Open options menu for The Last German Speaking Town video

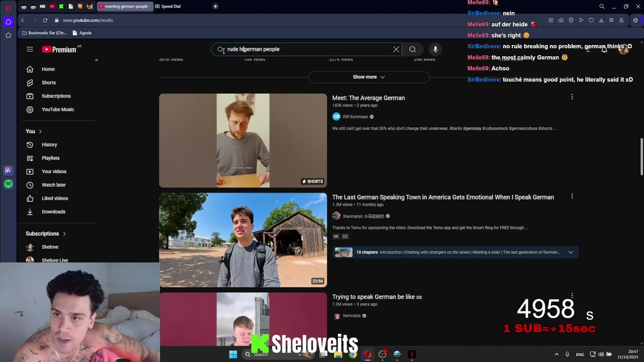point(572,196)
